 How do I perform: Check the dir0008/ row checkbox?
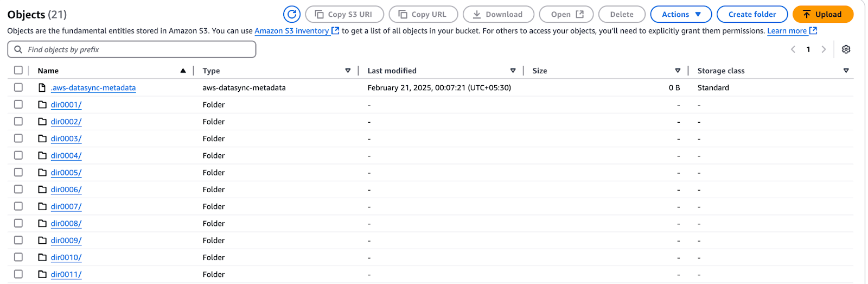click(18, 223)
